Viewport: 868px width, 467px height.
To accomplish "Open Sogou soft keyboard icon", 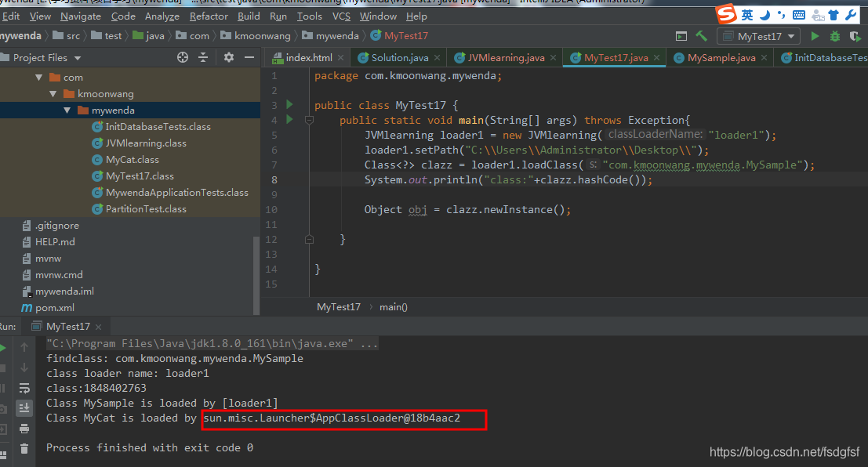I will 799,15.
